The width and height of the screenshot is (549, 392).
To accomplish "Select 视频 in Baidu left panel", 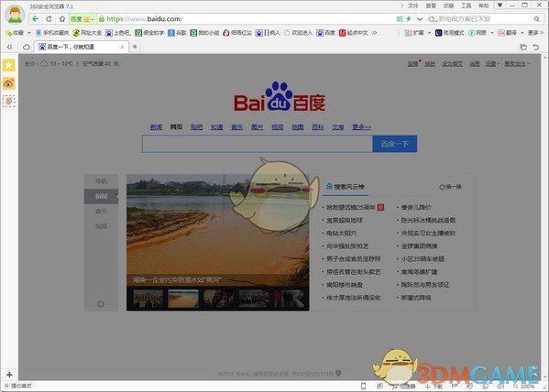I will 101,226.
